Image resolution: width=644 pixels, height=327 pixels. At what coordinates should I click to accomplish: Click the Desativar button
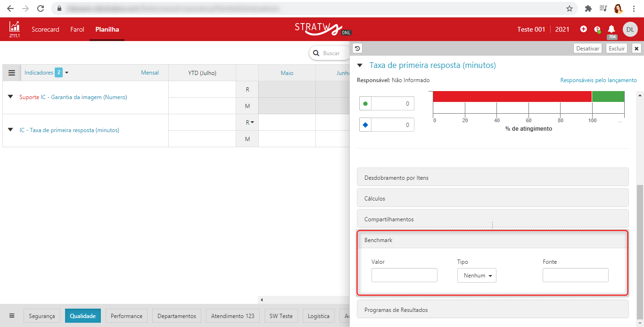click(x=588, y=48)
